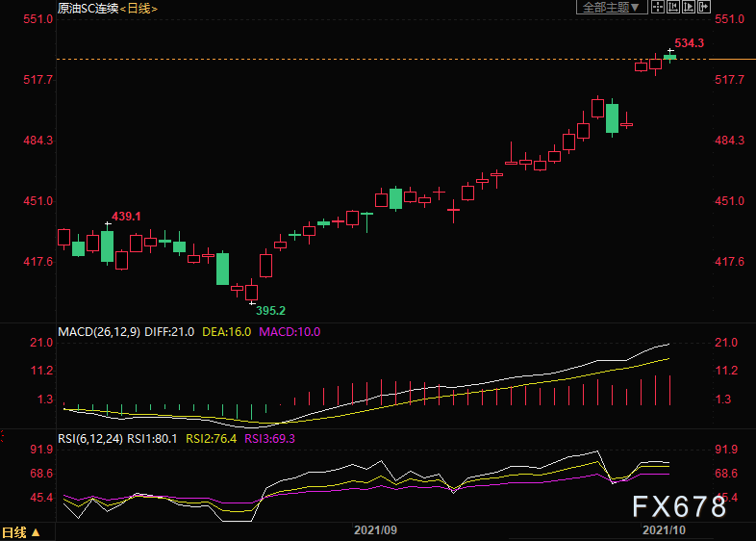Viewport: 756px width, 541px height.
Task: Click the 原油SC连续 chart title
Action: [88, 9]
